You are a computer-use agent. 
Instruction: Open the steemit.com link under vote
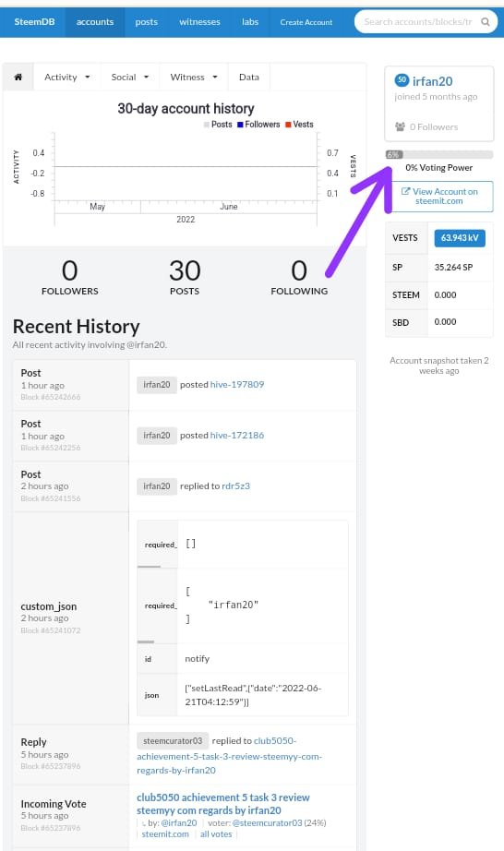click(x=165, y=834)
